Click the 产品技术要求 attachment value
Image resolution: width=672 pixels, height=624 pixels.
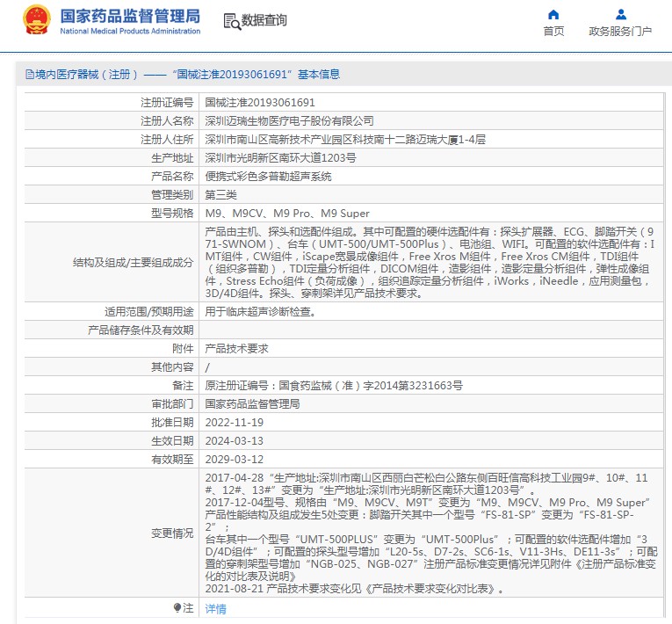[236, 349]
